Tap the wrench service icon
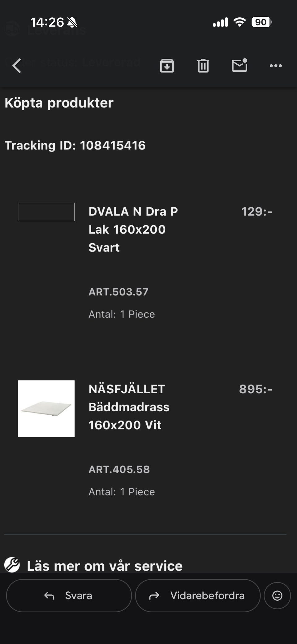This screenshot has width=297, height=644. click(x=12, y=565)
